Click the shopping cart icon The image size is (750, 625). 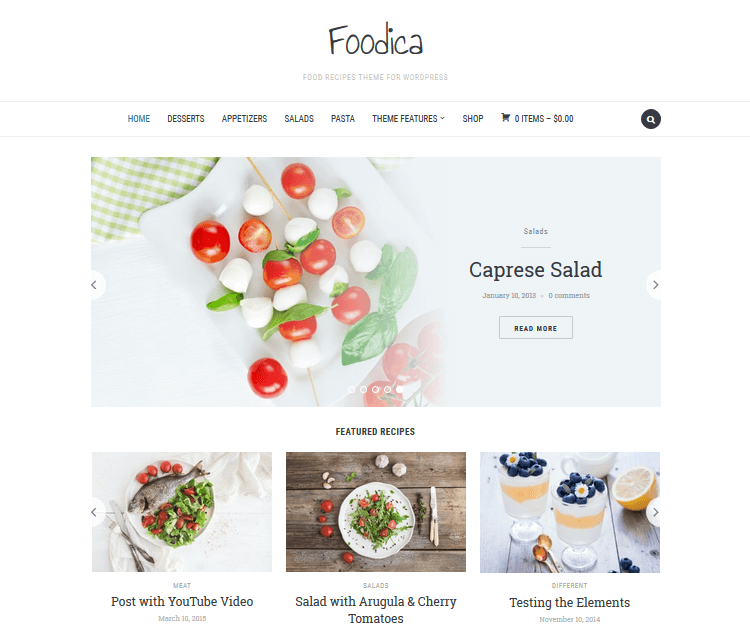(x=505, y=118)
